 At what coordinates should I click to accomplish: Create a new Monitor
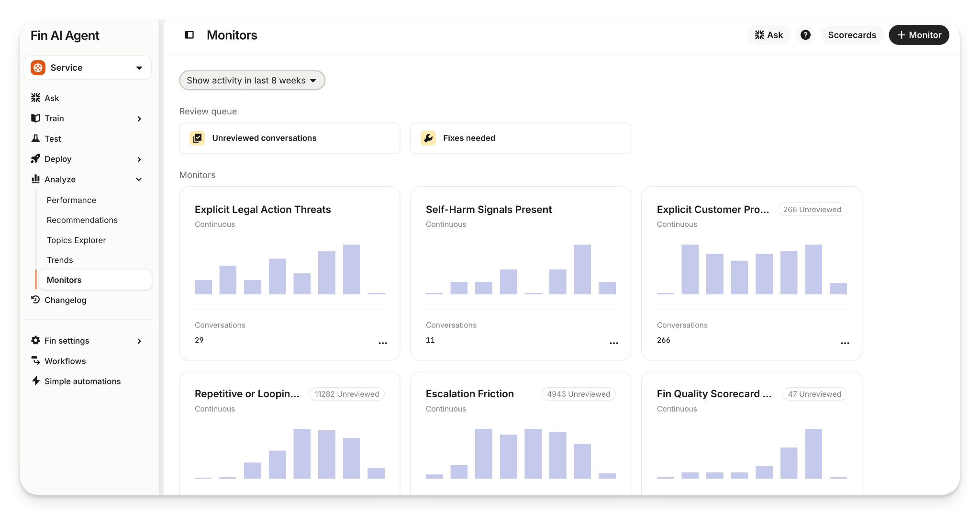(919, 35)
